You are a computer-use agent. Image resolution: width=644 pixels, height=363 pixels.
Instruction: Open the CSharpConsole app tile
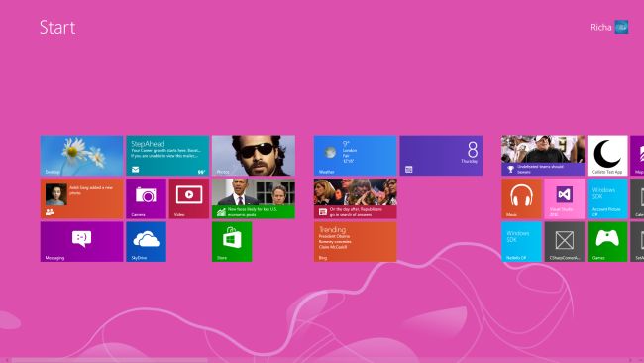[x=565, y=242]
